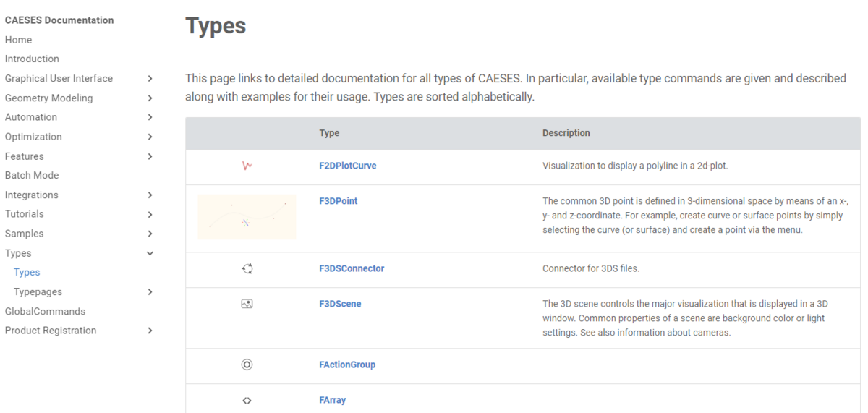
Task: Expand the Geometry Modeling chevron
Action: pyautogui.click(x=150, y=98)
